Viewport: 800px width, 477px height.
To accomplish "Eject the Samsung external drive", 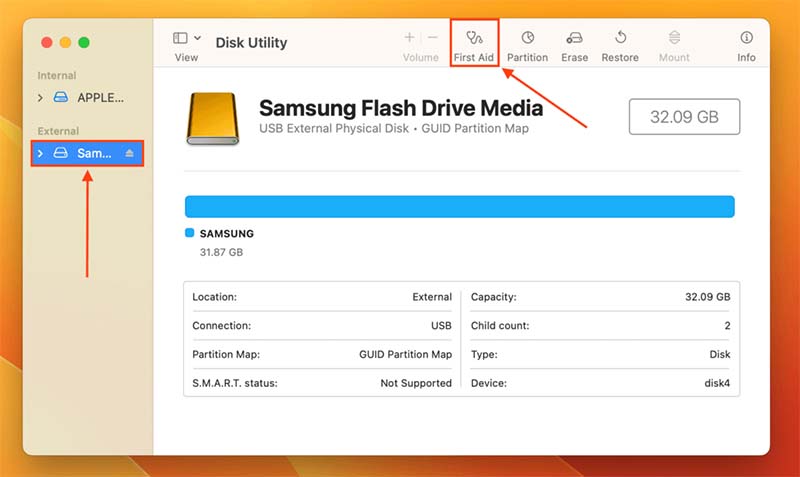I will click(129, 153).
